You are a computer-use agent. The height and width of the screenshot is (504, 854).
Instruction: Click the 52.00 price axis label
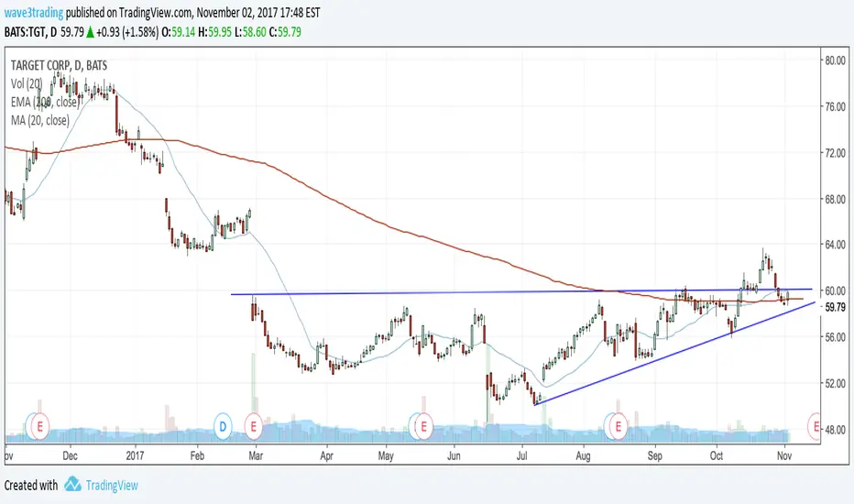click(835, 384)
